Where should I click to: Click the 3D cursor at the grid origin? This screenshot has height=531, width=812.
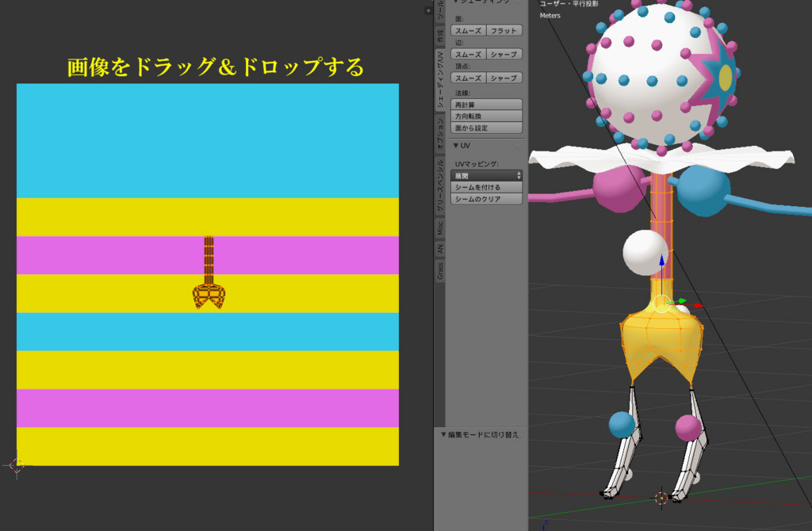[x=661, y=499]
